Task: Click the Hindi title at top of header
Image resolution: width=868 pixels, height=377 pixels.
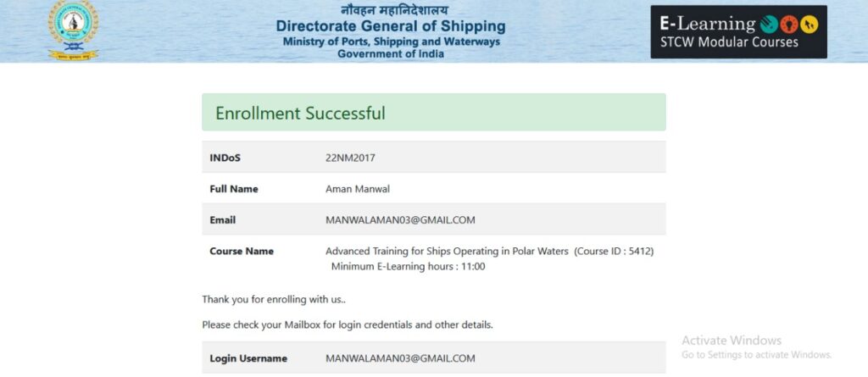Action: (394, 9)
